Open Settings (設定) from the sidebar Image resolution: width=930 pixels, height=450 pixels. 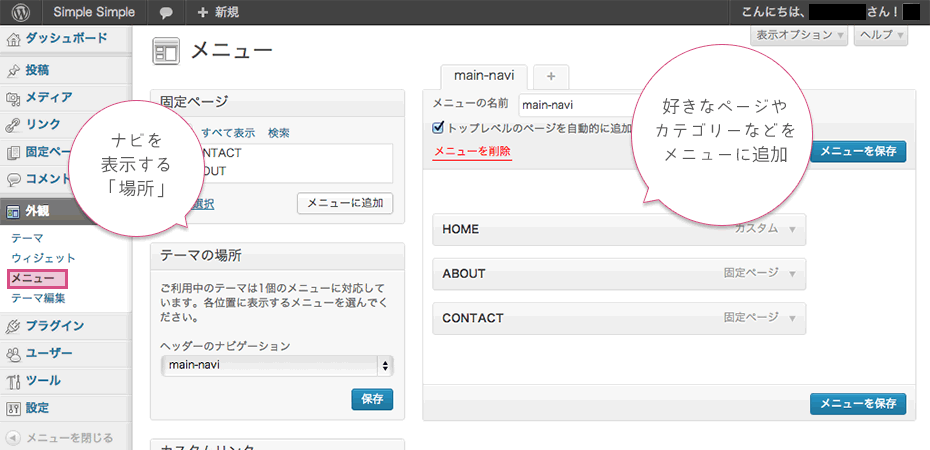[37, 408]
